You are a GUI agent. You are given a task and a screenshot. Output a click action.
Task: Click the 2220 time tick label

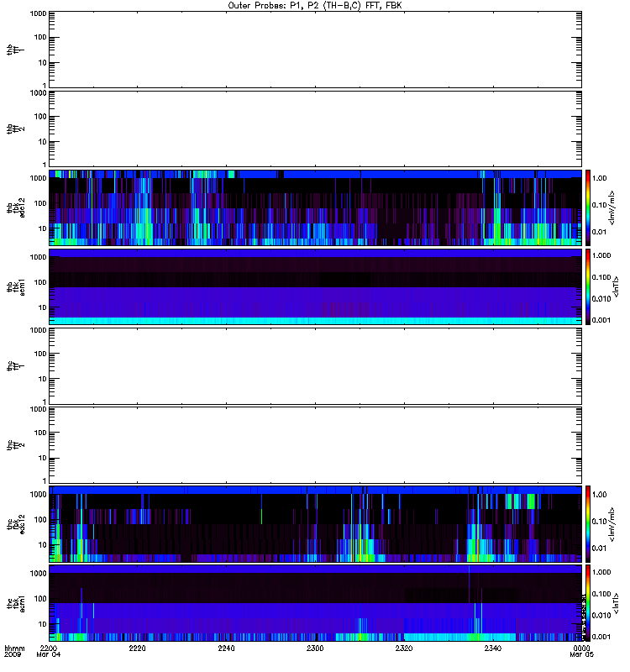pyautogui.click(x=137, y=648)
